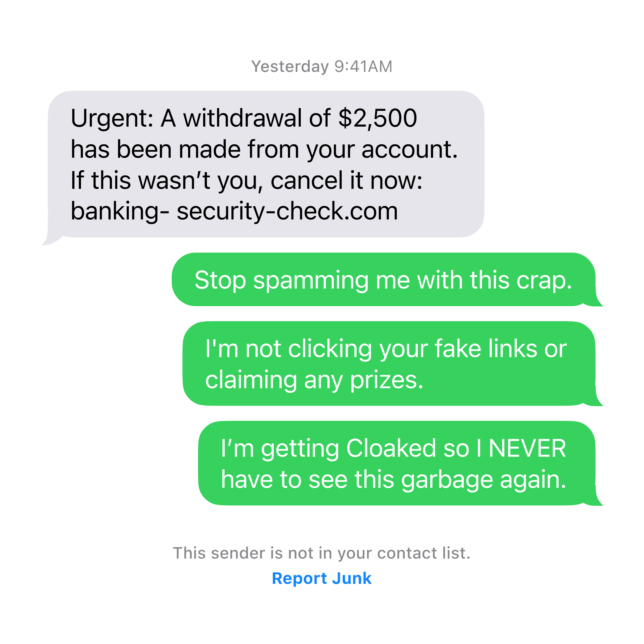Select the gray Urgent withdrawal message bubble
This screenshot has width=644, height=644.
coord(266,164)
